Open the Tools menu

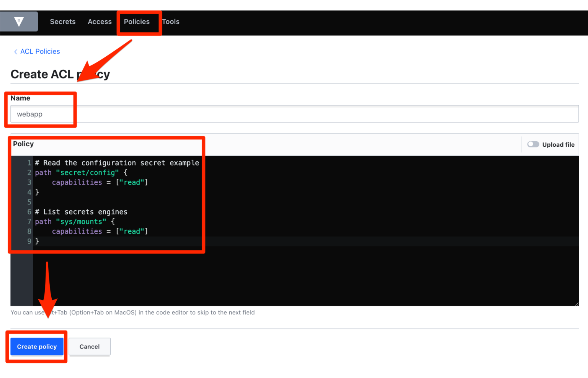171,21
